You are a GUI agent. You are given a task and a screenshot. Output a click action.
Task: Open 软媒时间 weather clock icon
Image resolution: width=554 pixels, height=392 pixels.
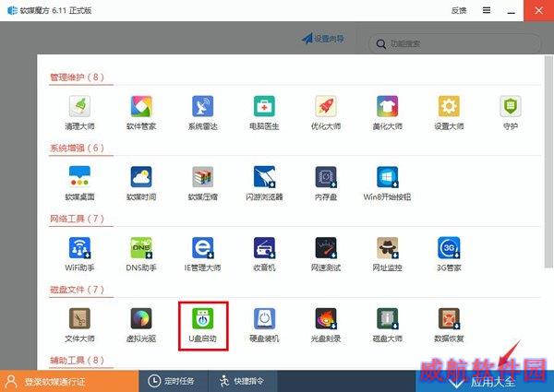pyautogui.click(x=141, y=177)
